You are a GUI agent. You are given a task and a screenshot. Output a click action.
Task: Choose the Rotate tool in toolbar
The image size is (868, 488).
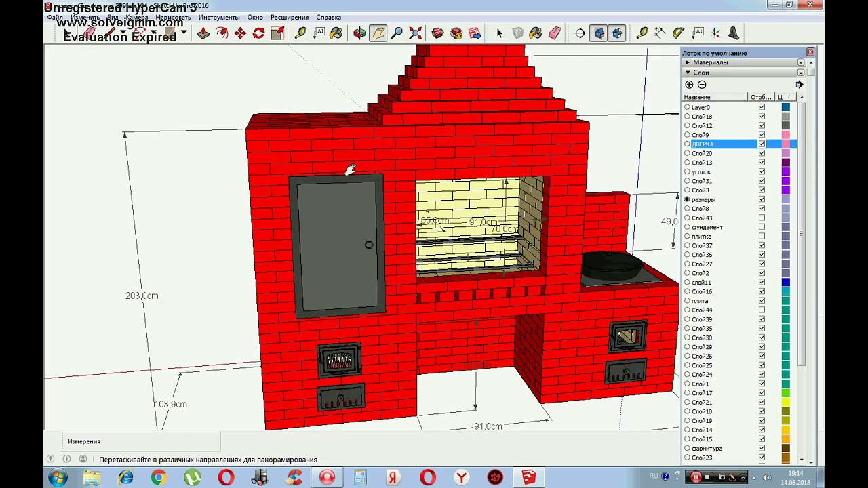(x=258, y=33)
